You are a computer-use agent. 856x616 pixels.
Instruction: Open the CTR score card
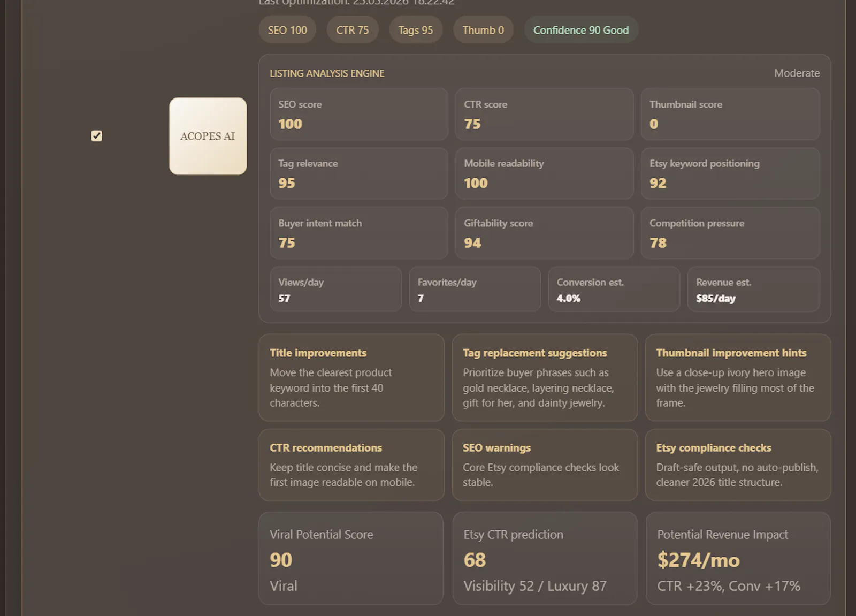coord(545,114)
